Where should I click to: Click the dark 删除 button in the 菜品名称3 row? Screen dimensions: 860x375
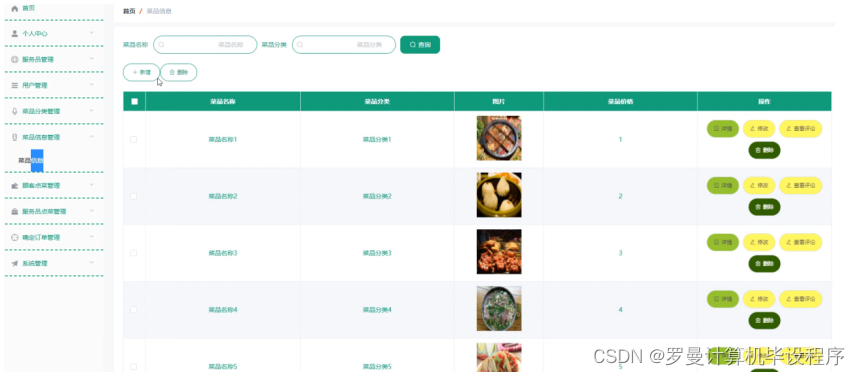(x=765, y=264)
